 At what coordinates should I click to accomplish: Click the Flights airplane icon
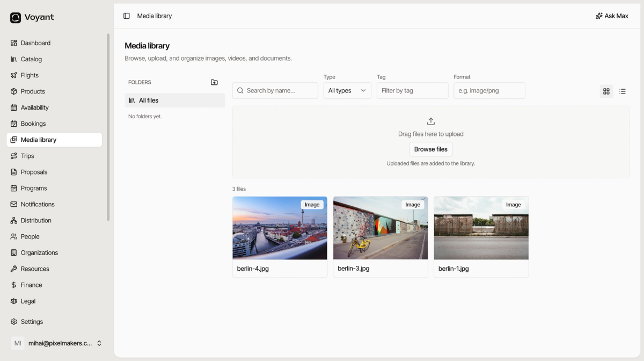click(x=14, y=75)
